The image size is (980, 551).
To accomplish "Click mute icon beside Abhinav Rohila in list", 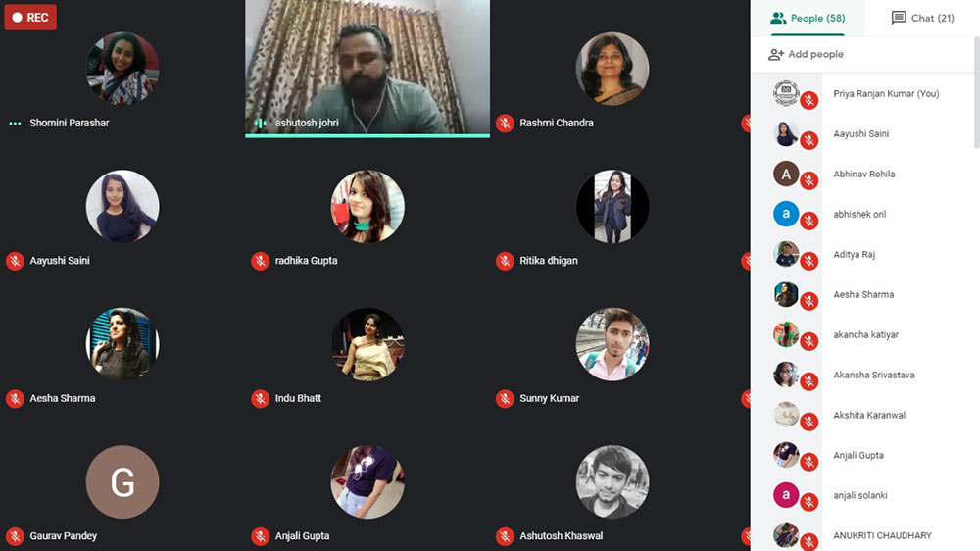I will [809, 180].
